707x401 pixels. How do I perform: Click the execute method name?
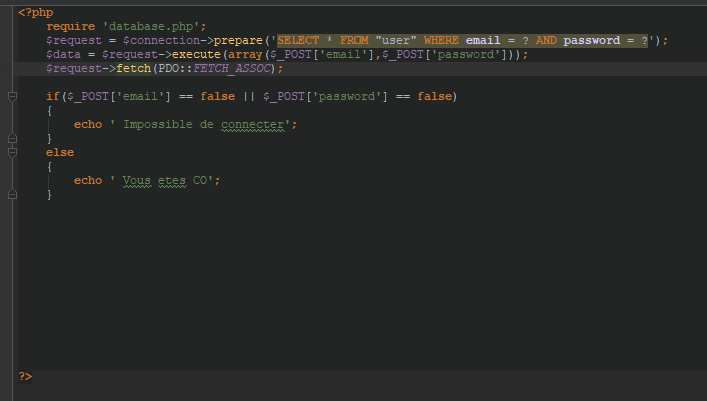(x=197, y=55)
